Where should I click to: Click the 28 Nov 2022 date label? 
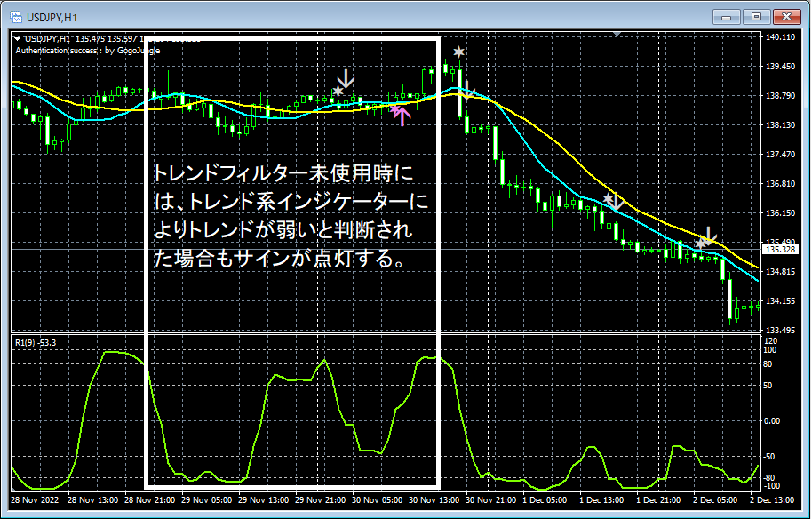coord(35,500)
